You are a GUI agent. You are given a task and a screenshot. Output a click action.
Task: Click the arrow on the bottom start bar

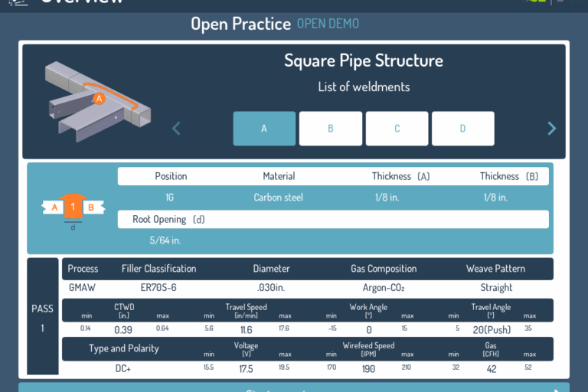[x=557, y=389]
